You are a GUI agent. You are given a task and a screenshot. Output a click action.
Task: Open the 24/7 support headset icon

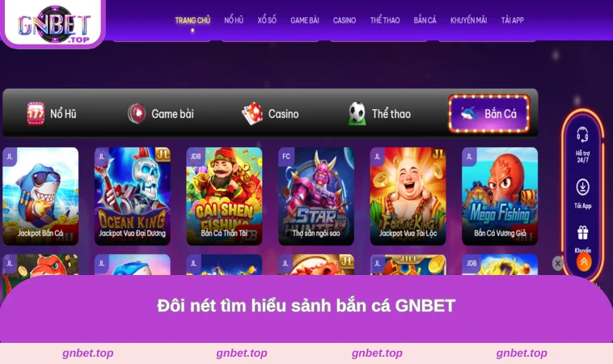pos(582,135)
